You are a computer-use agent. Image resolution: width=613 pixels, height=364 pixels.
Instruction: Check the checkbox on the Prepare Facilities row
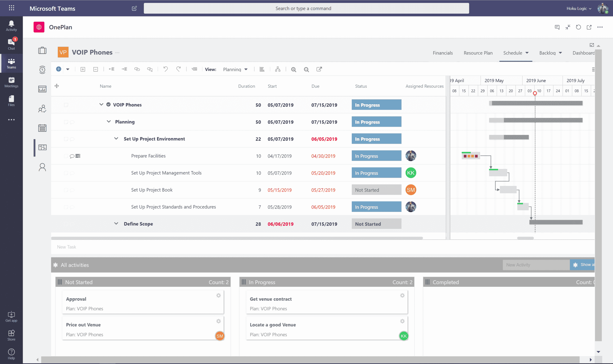click(66, 156)
